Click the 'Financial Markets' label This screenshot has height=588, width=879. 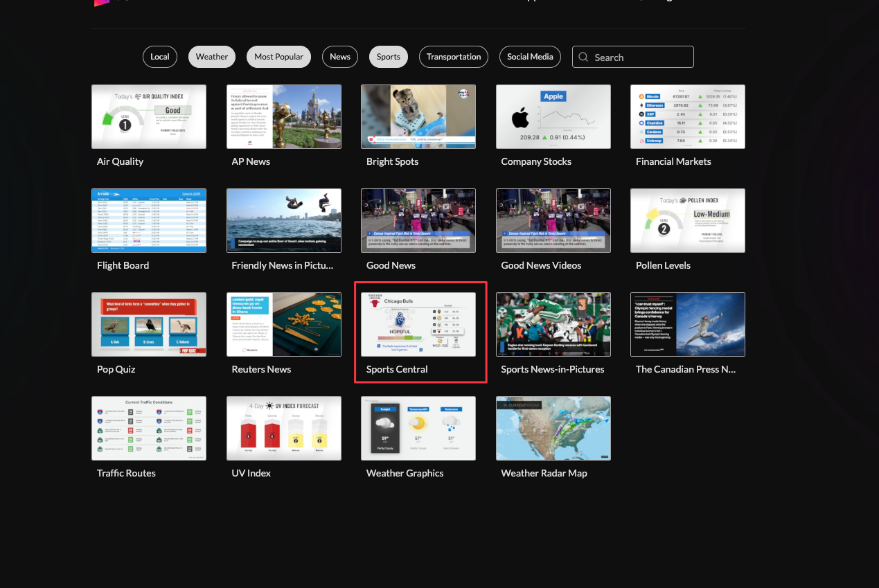coord(673,161)
